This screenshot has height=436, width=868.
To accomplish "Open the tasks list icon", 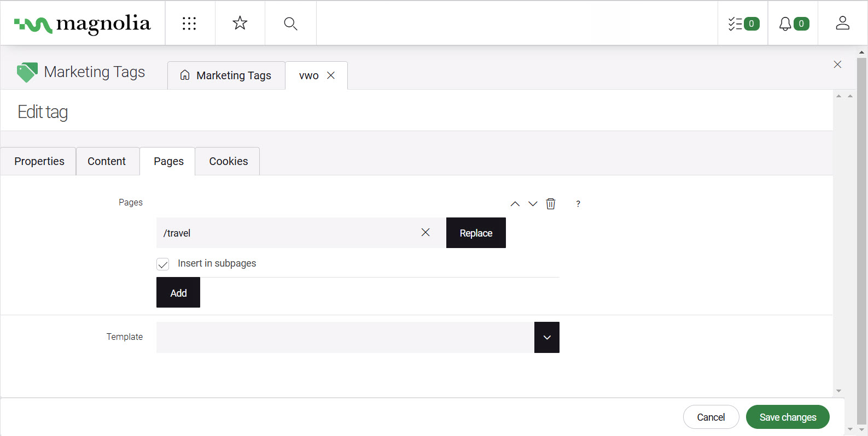I will point(743,23).
